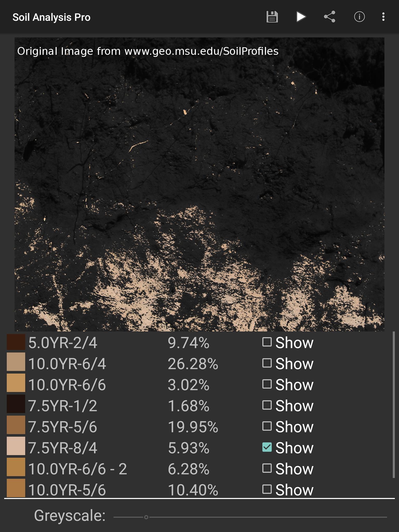
Task: Click the 26.28% value
Action: click(193, 364)
